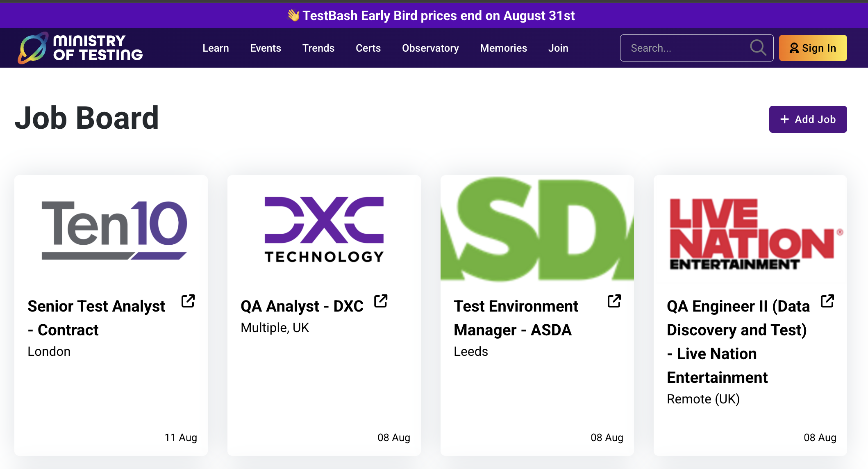Open Senior Test Analyst - Contract job
Image resolution: width=868 pixels, height=469 pixels.
pyautogui.click(x=96, y=318)
